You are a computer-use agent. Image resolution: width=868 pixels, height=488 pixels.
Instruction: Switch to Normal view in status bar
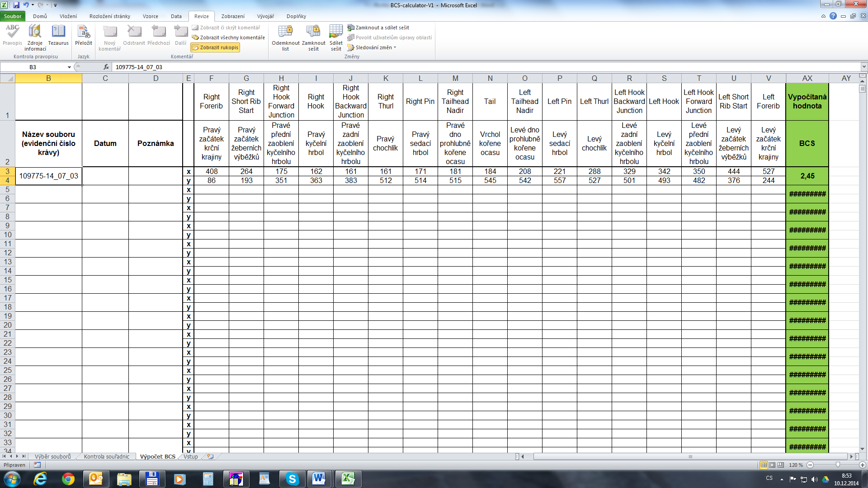[764, 465]
